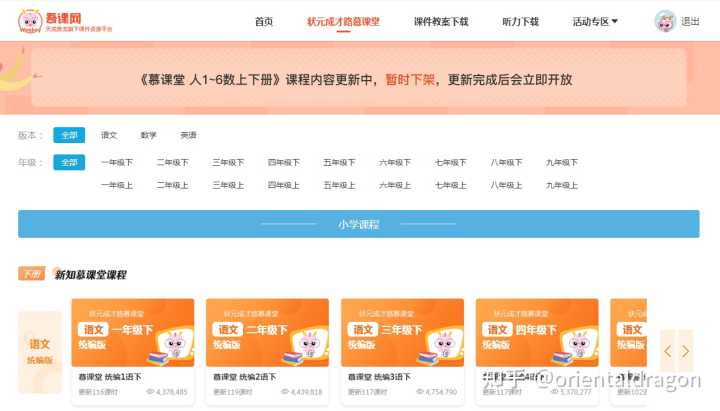Open 听力下载 navigation item
The height and width of the screenshot is (411, 720).
(x=520, y=22)
